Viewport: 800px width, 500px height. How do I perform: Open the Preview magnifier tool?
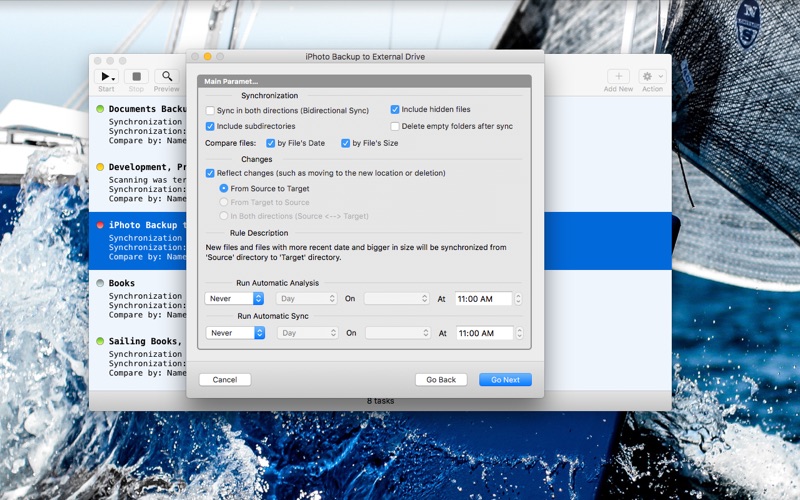[x=167, y=77]
